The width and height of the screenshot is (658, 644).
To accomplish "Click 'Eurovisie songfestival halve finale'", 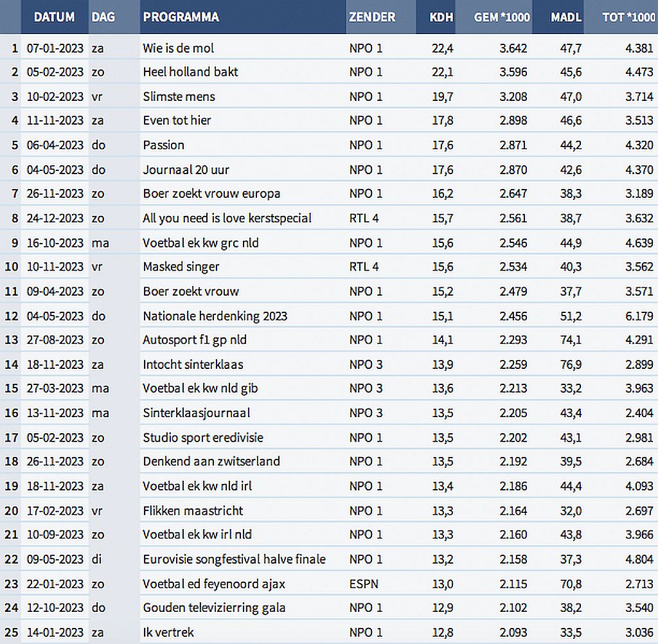I will [x=235, y=559].
